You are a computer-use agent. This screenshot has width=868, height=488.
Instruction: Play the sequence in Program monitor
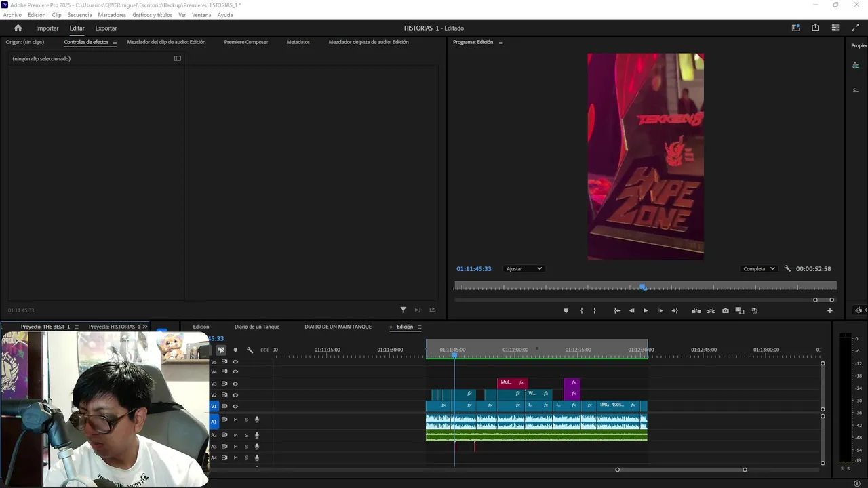click(x=645, y=310)
